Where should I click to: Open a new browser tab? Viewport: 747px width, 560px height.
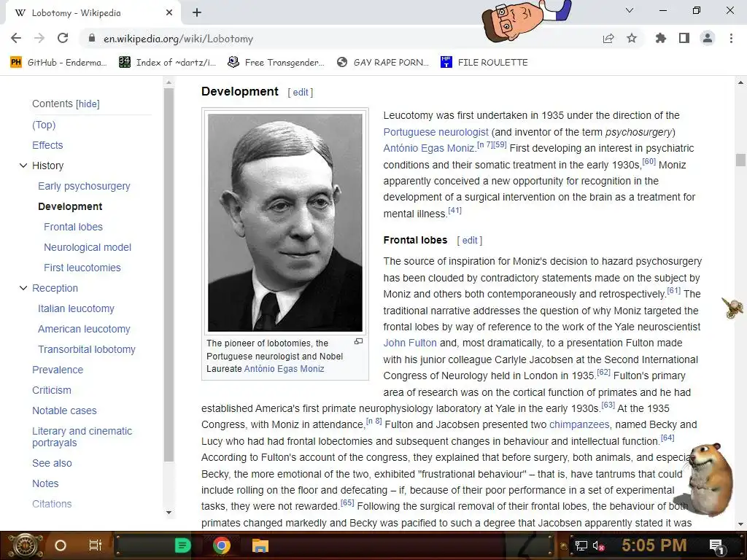(197, 13)
